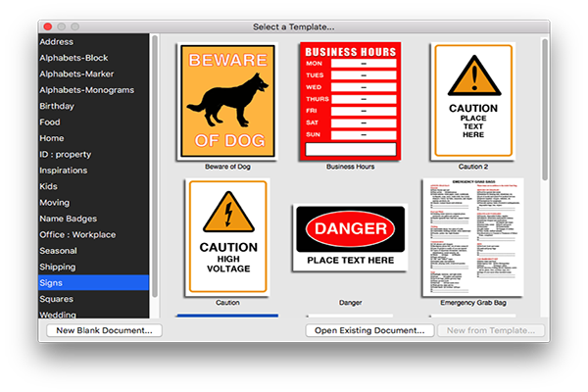Click the New from Template button
Image resolution: width=588 pixels, height=392 pixels.
click(491, 330)
